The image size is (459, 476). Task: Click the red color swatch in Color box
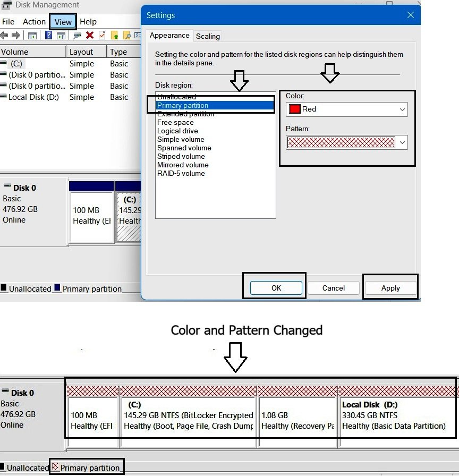coord(294,109)
